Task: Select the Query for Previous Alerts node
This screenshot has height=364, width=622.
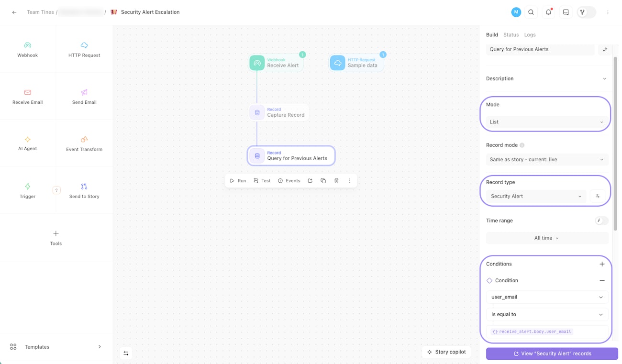Action: point(291,156)
